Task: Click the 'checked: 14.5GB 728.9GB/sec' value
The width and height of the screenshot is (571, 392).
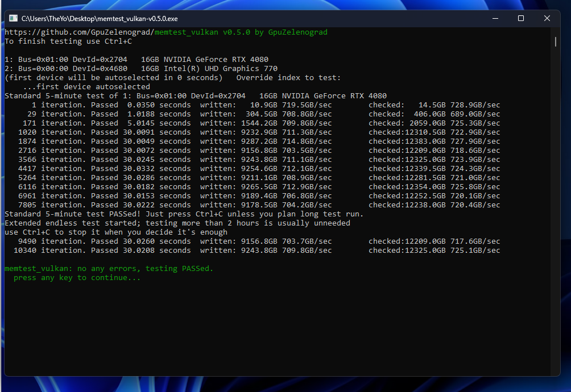Action: 435,105
